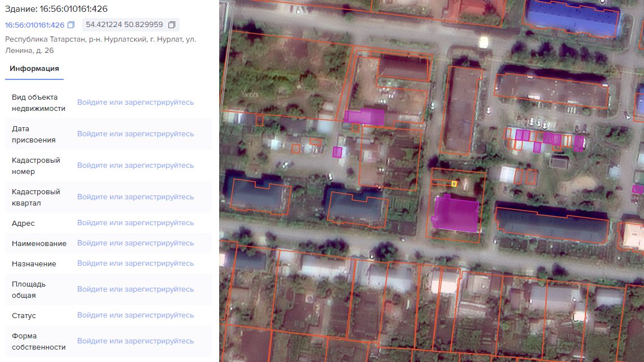Open login link for Назначение row
The height and width of the screenshot is (362, 644).
pyautogui.click(x=136, y=263)
